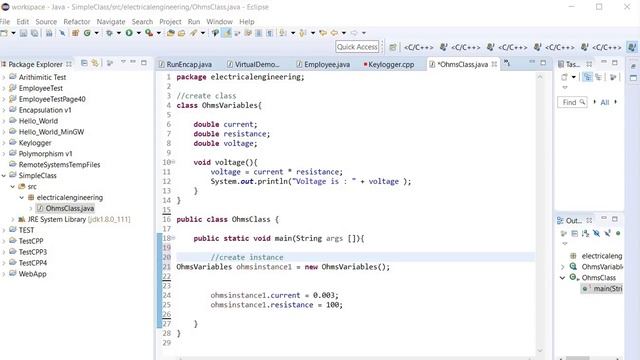The image size is (640, 360).
Task: Toggle Hide Fields in Outline
Action: pos(596,233)
